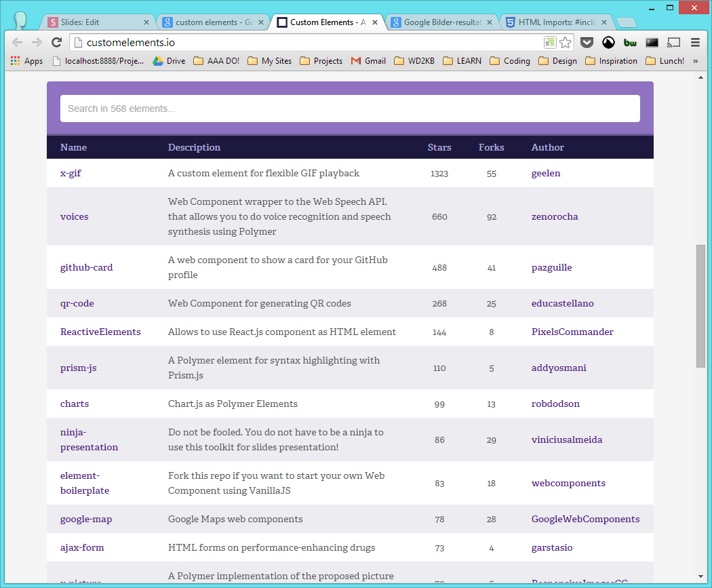Close the Custom Elements tab
This screenshot has width=712, height=588.
coord(375,22)
